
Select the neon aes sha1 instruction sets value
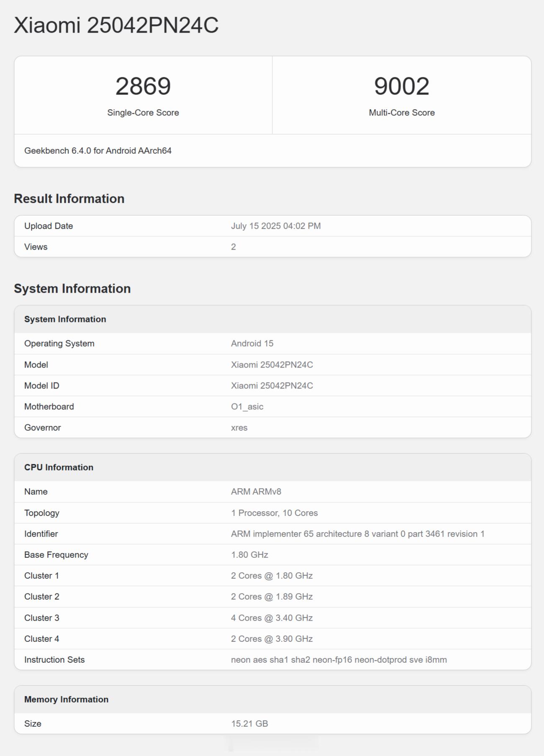click(339, 659)
